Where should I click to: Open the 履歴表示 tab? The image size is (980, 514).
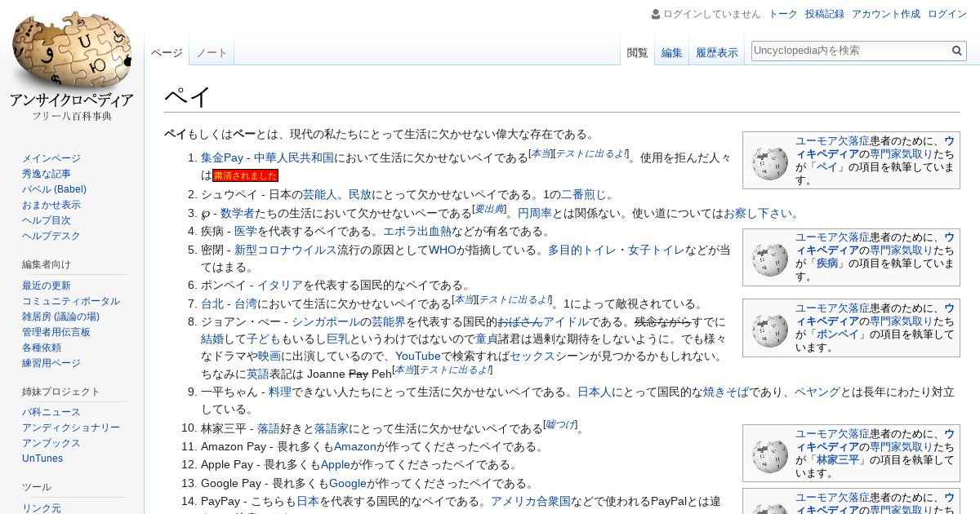(716, 52)
